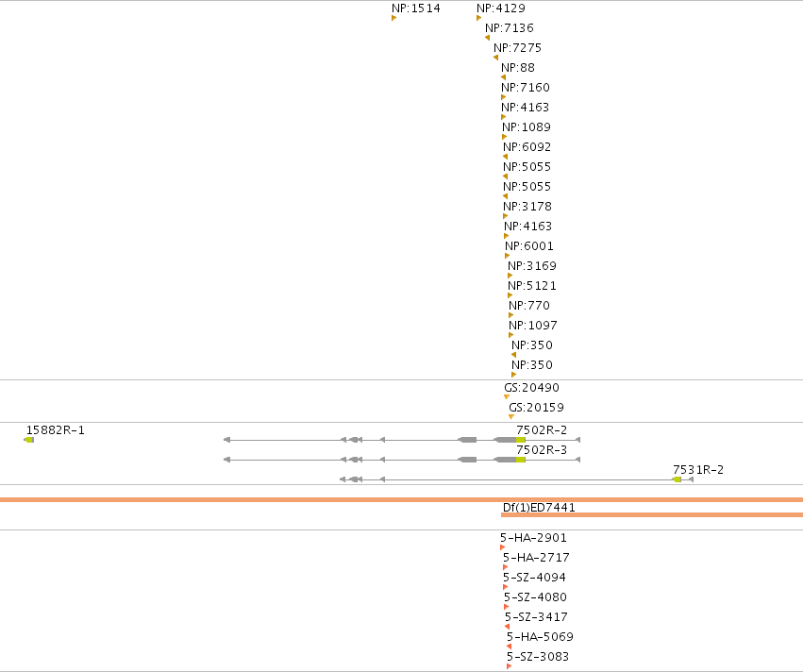Select the NP:3178 triangle marker
Image resolution: width=803 pixels, height=672 pixels.
click(x=506, y=216)
